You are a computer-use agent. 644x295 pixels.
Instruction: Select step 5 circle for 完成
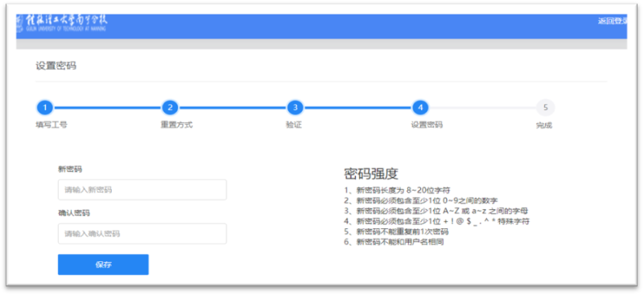[546, 108]
